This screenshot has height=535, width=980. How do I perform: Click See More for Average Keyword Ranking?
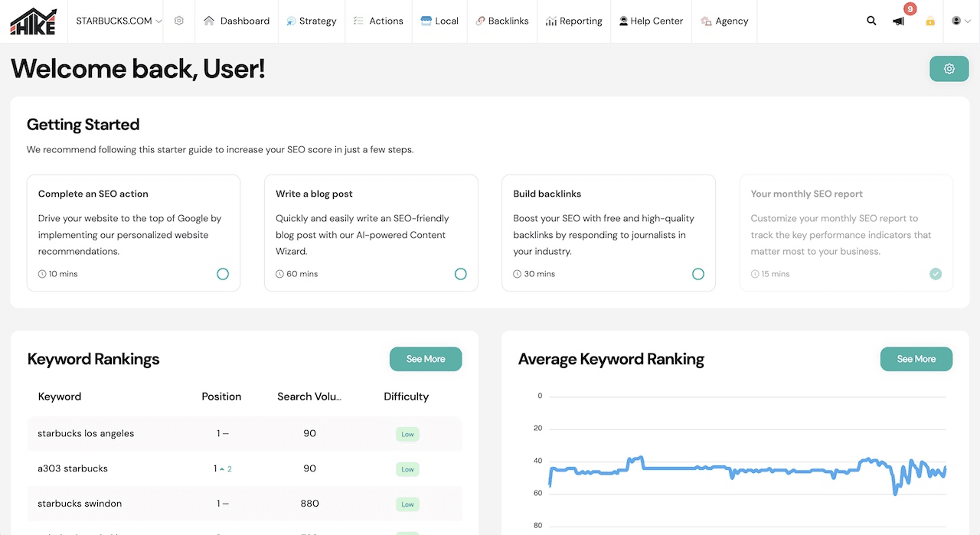pos(916,359)
